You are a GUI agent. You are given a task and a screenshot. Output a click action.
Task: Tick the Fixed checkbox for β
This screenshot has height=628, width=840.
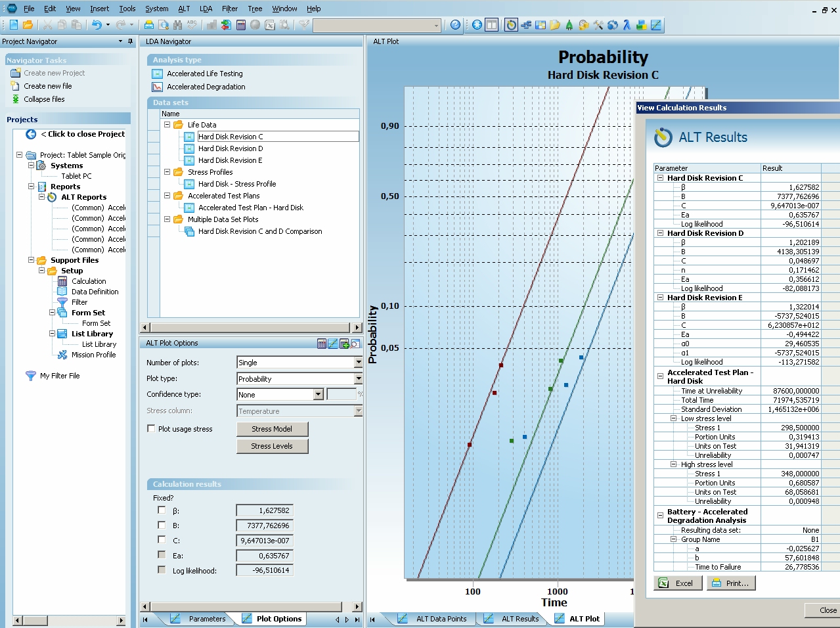coord(162,510)
